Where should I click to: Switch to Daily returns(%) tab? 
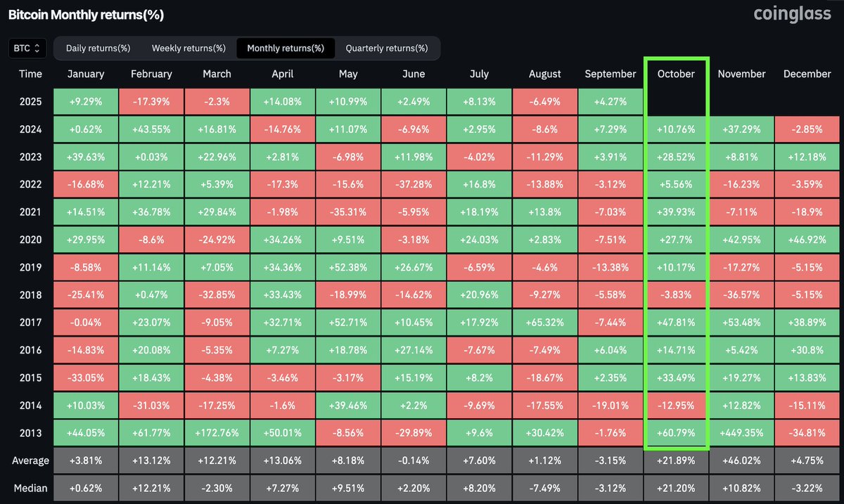98,49
